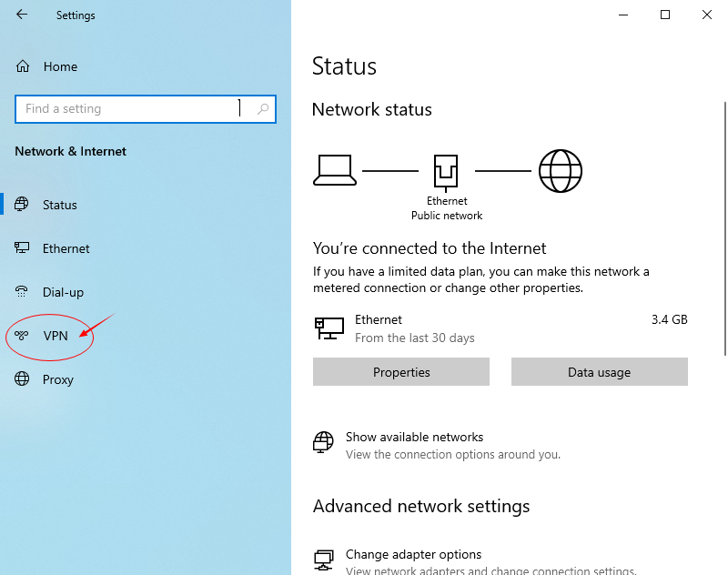728x575 pixels.
Task: Select the Proxy menu item
Action: [x=57, y=379]
